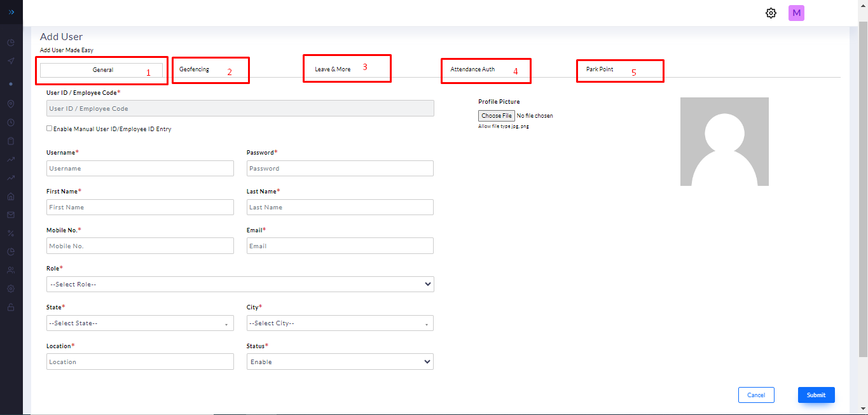
Task: Enable Manual User ID/Employee ID Entry checkbox
Action: (50, 129)
